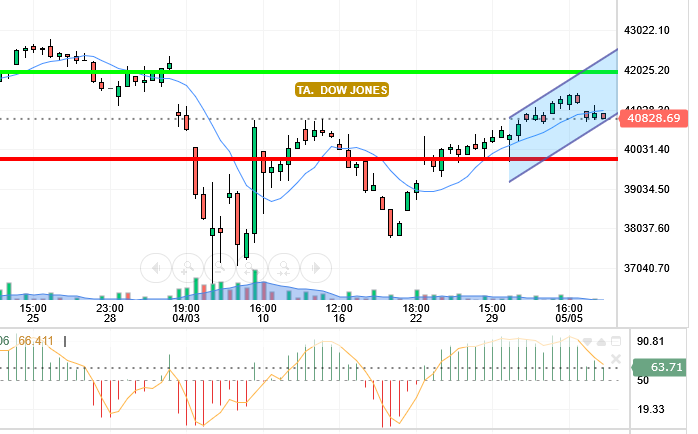Jump to the latest bar with the right-arrow control
The image size is (698, 434).
[316, 268]
